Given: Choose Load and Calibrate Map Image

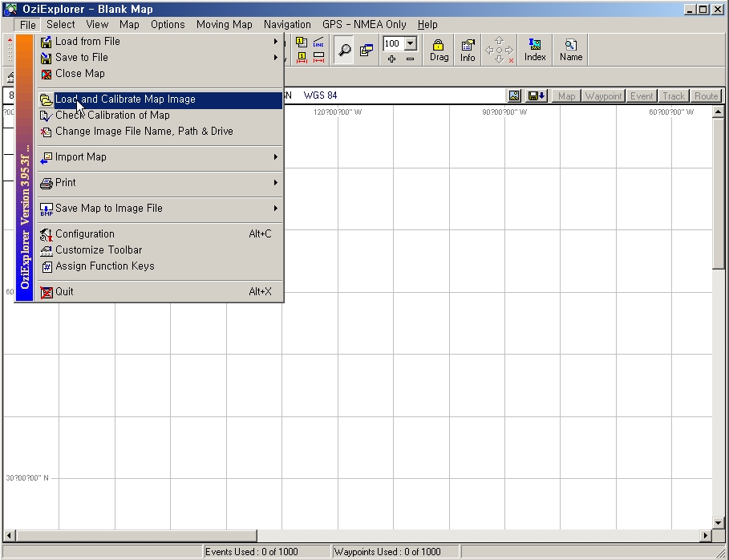Looking at the screenshot, I should tap(160, 99).
